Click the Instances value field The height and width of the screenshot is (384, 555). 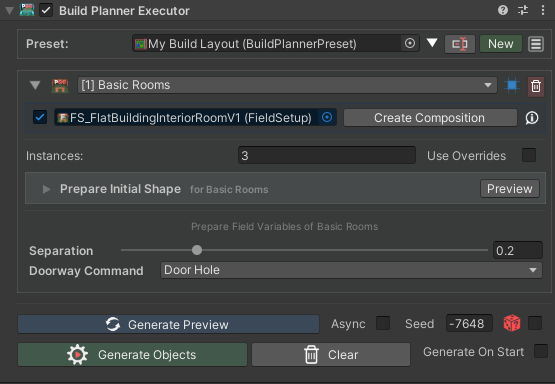pos(327,155)
